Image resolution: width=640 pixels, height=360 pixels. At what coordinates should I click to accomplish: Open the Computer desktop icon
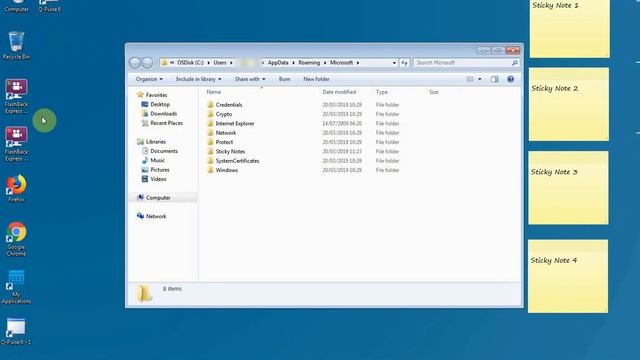point(16,6)
